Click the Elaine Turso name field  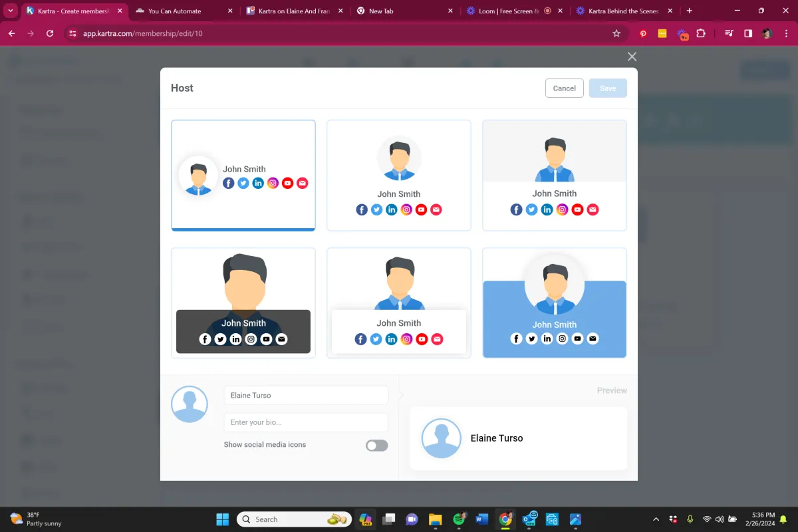pyautogui.click(x=306, y=395)
